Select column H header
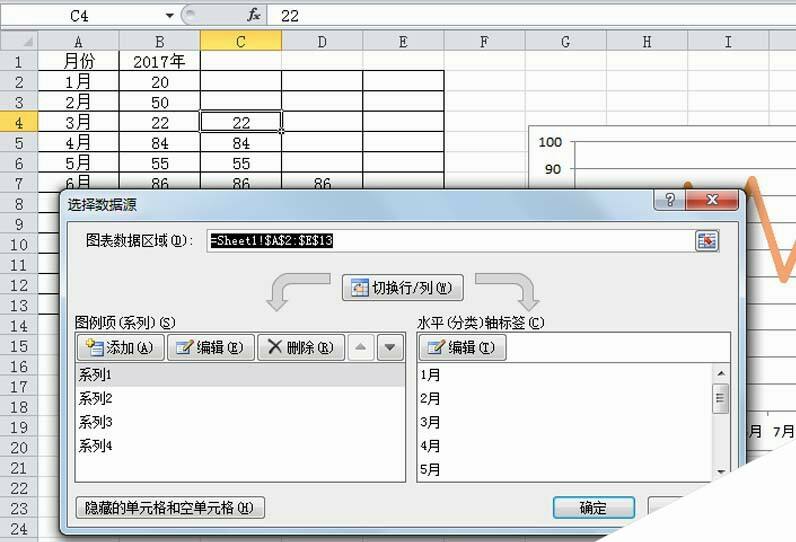The height and width of the screenshot is (542, 796). coord(647,42)
